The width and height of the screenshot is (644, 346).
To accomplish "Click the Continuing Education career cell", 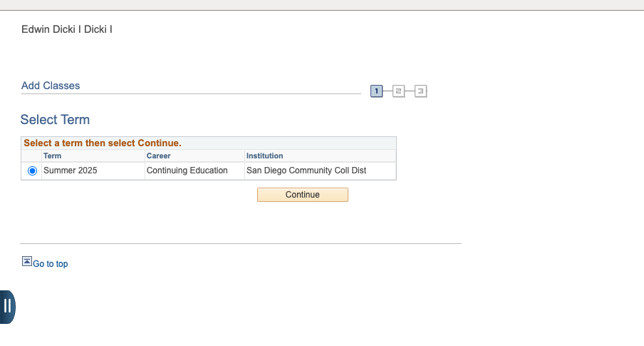I will (x=187, y=171).
